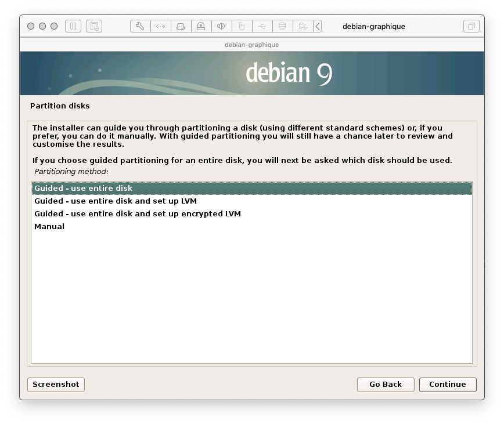Collapse the device toolbar chevron
Screen dimensions: 504x424
pos(318,26)
